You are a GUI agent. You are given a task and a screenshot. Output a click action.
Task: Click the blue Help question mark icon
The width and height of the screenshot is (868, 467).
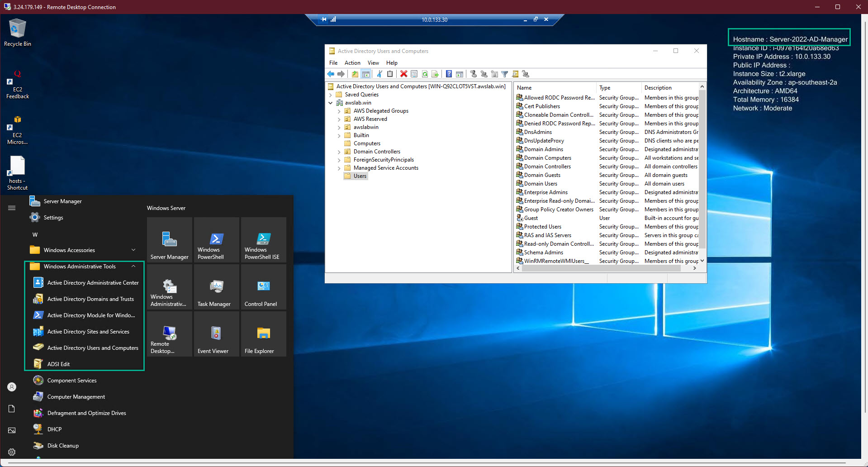(449, 74)
